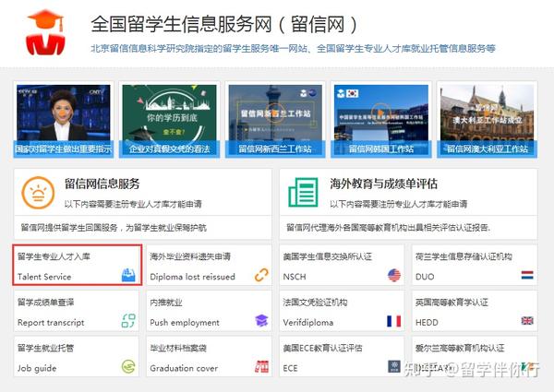Open the 国家对留学生做出重要指示 news video thumbnail
This screenshot has height=392, width=554.
tap(64, 119)
